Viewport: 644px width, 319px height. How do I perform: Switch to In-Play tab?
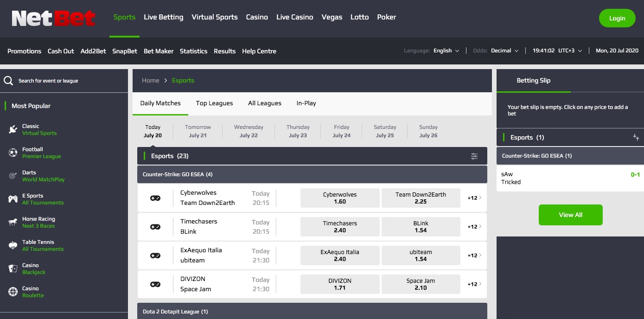pyautogui.click(x=306, y=103)
